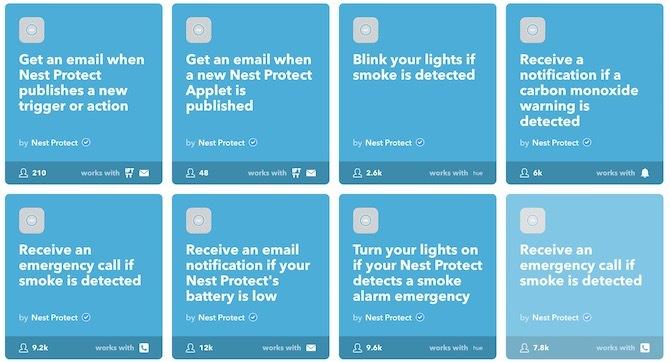Click the bell notification icon on the carbon monoxide card
The width and height of the screenshot is (670, 362).
pyautogui.click(x=645, y=173)
